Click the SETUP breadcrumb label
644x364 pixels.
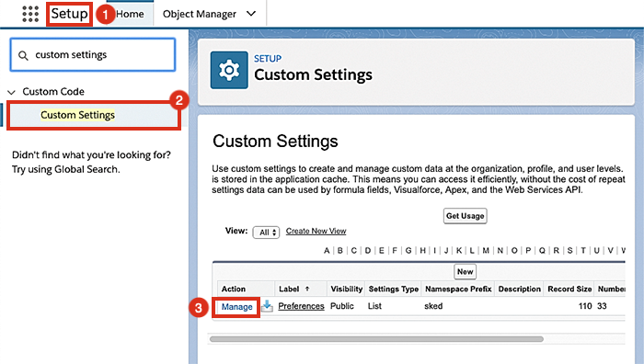[x=268, y=59]
